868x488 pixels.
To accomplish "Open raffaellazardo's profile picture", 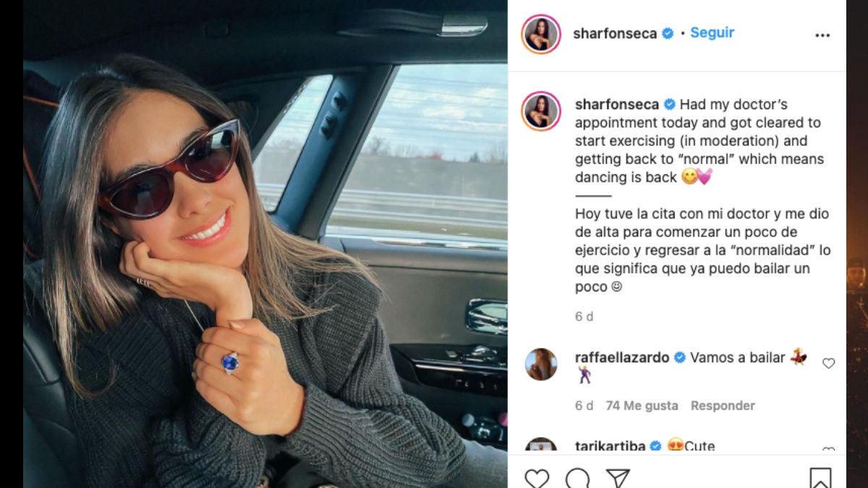I will 541,364.
